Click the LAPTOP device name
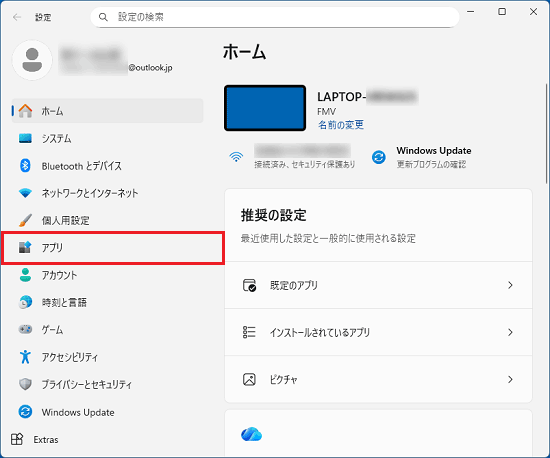Image resolution: width=550 pixels, height=458 pixels. pos(368,96)
